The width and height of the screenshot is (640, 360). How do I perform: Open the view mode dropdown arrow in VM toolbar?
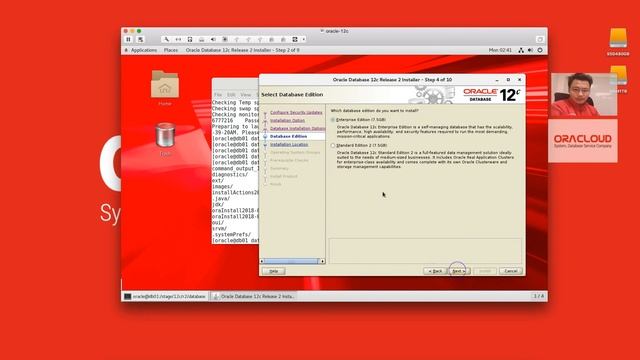click(x=304, y=39)
